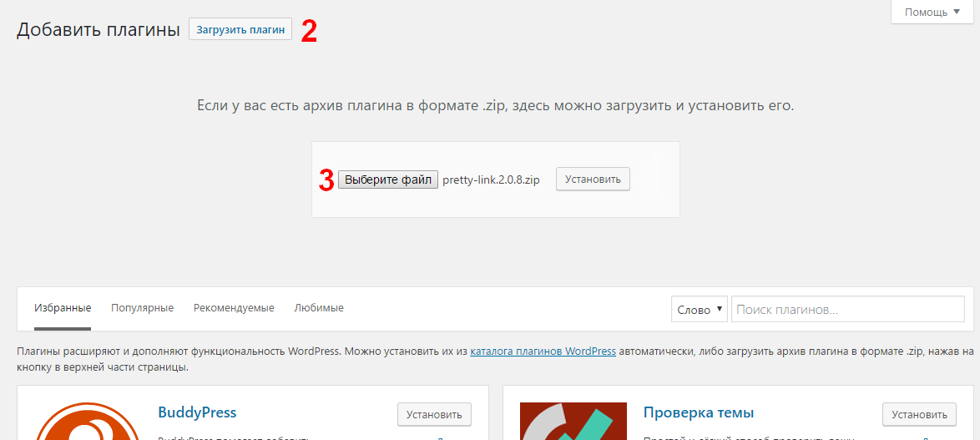Focus the Поиск плагинов search field
The height and width of the screenshot is (440, 980).
tap(848, 310)
